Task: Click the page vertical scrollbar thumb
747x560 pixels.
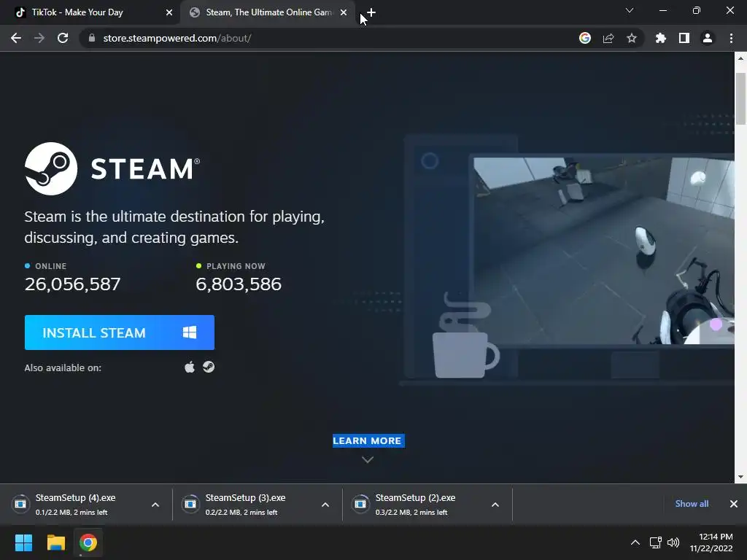Action: click(740, 99)
